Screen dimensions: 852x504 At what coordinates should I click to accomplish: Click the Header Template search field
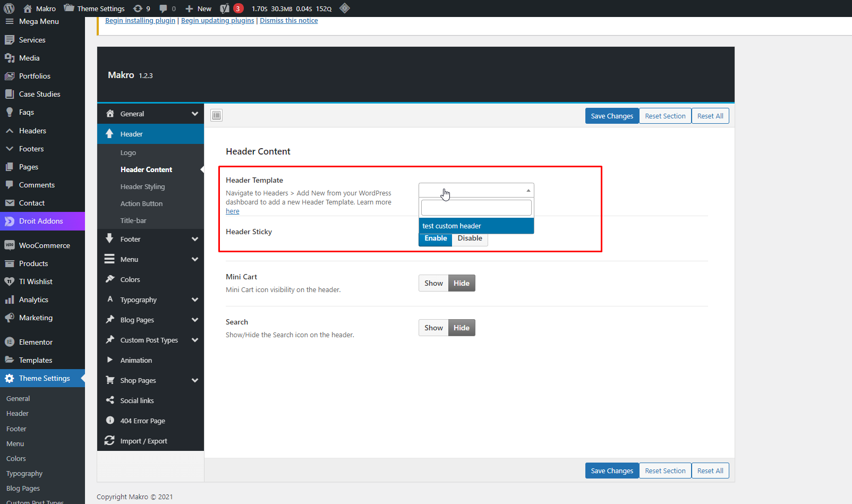476,207
